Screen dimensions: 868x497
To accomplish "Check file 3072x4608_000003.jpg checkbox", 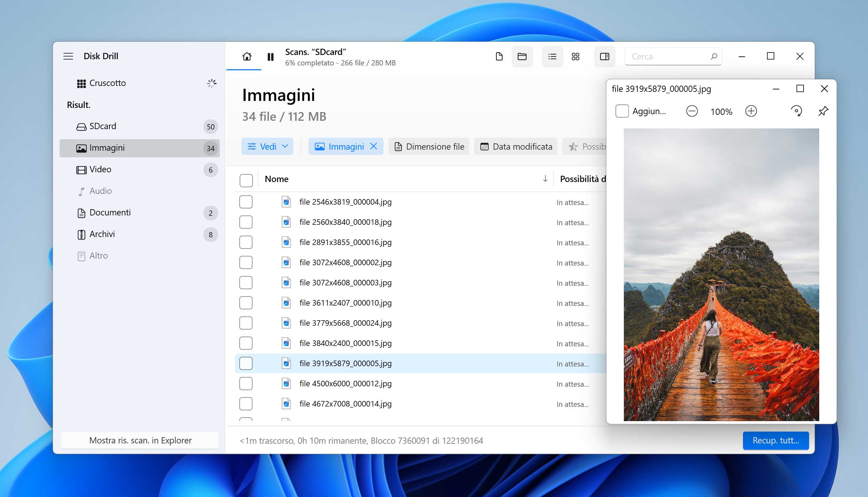I will tap(246, 283).
